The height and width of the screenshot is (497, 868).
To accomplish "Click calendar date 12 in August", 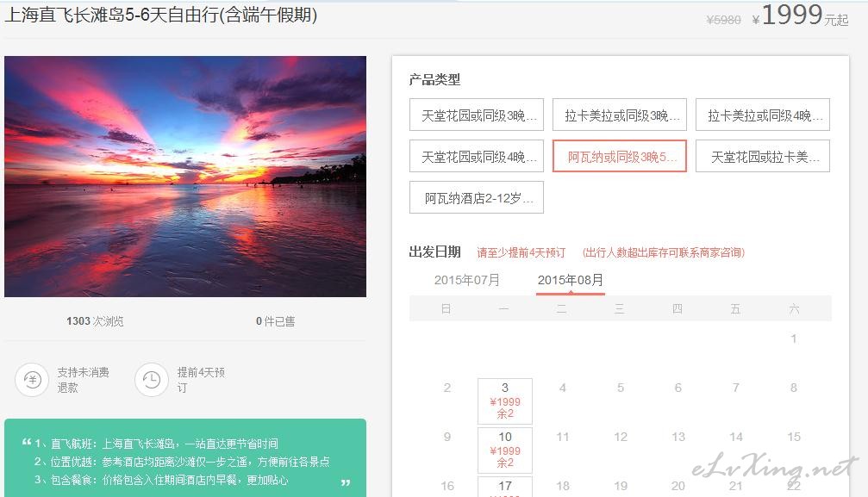I will 621,438.
